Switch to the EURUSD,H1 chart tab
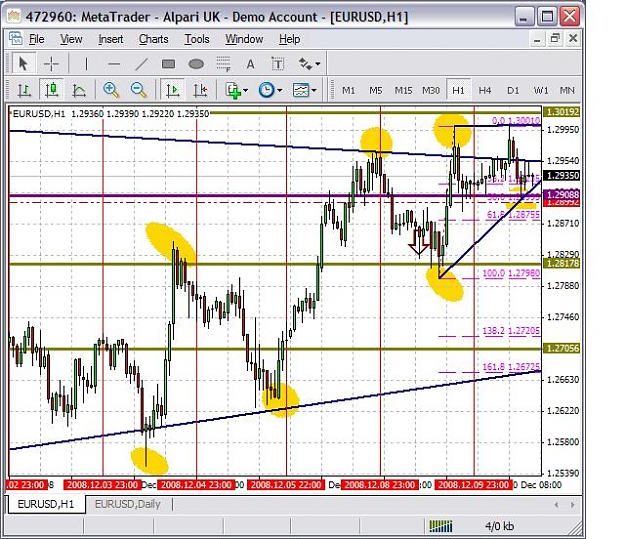The height and width of the screenshot is (539, 625). pos(46,504)
